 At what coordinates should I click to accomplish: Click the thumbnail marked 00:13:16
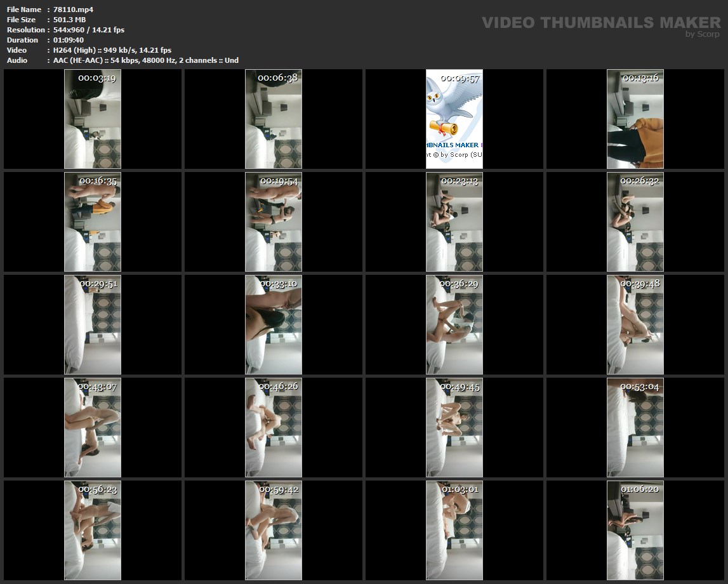[x=635, y=121]
